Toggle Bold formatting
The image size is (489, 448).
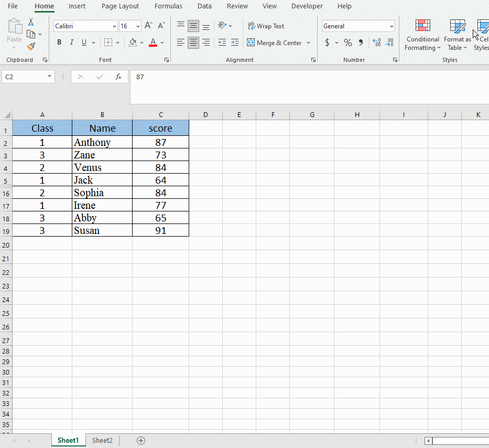pos(59,42)
